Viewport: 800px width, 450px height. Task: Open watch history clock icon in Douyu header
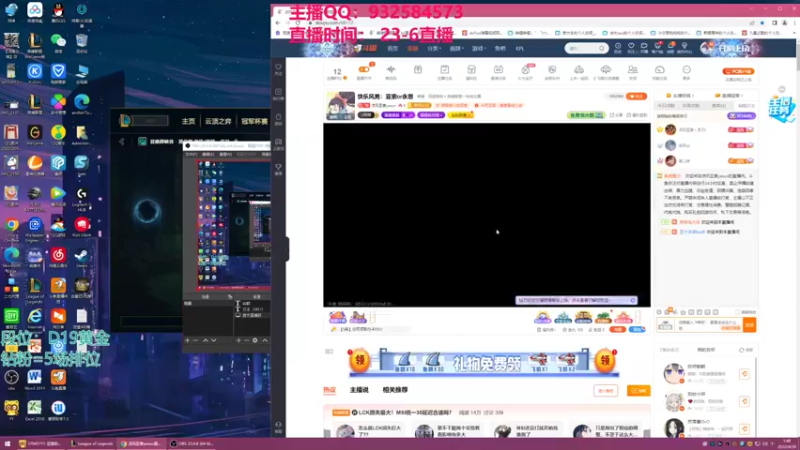coord(618,47)
